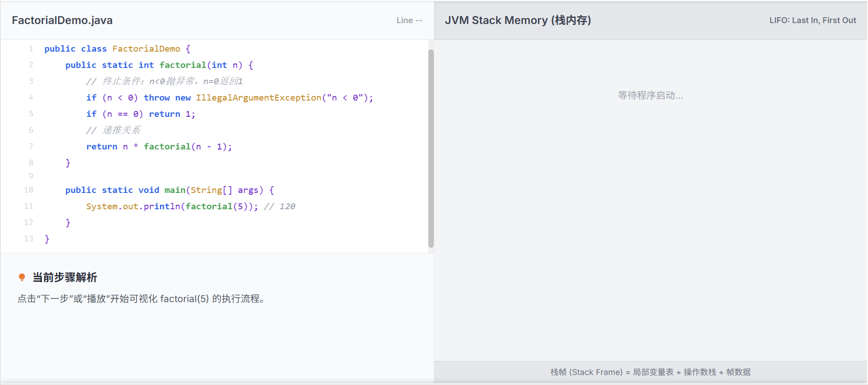
Task: Click the '等待程序启动...' placeholder text
Action: pyautogui.click(x=650, y=96)
